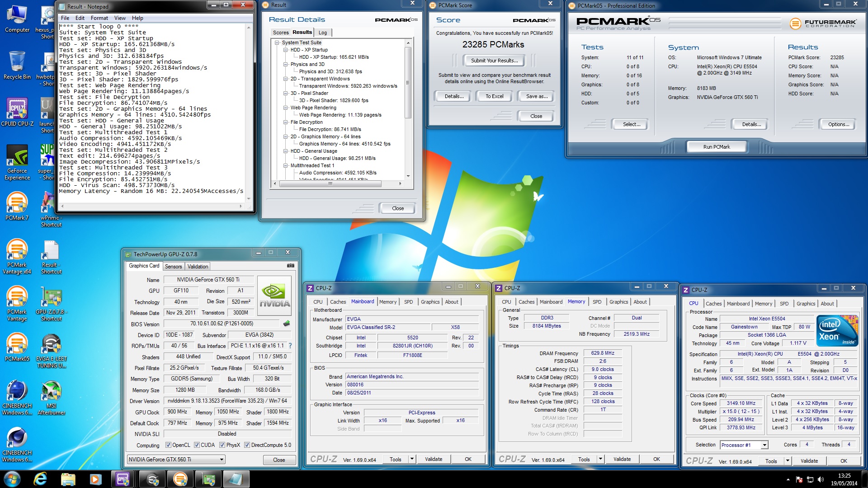Open the Help menu in Notepad
The image size is (868, 488).
(x=137, y=18)
